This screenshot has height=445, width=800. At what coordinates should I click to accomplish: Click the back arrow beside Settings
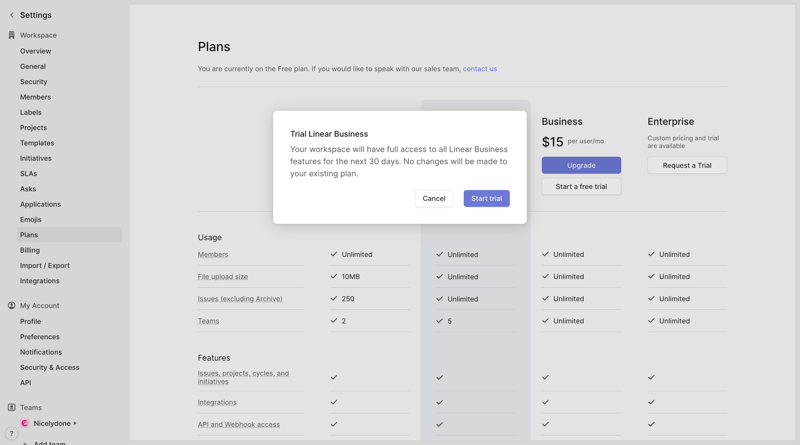12,15
